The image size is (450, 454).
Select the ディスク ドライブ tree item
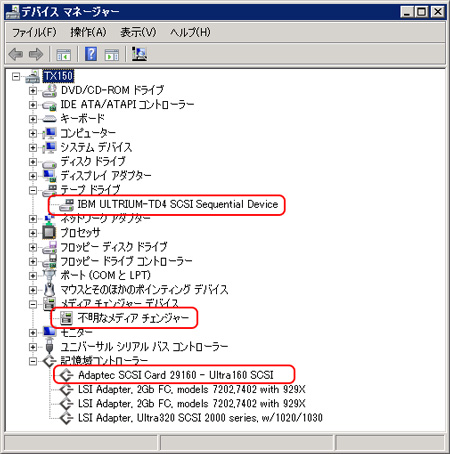click(93, 162)
